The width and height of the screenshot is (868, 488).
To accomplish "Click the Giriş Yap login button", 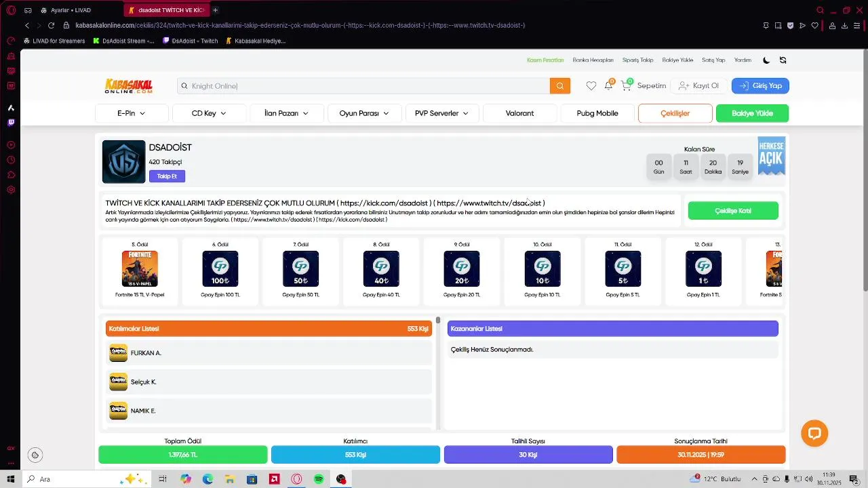I will 760,86.
